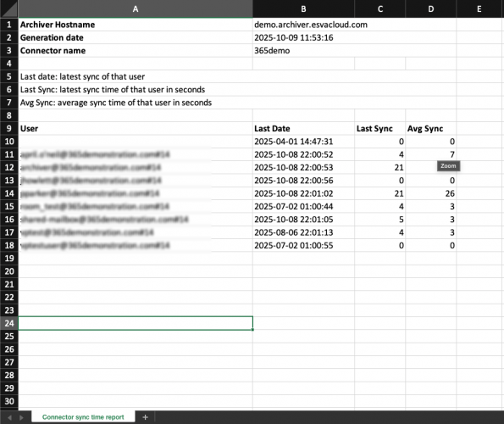Open the Connector sync time report tab
The image size is (504, 424).
(83, 417)
